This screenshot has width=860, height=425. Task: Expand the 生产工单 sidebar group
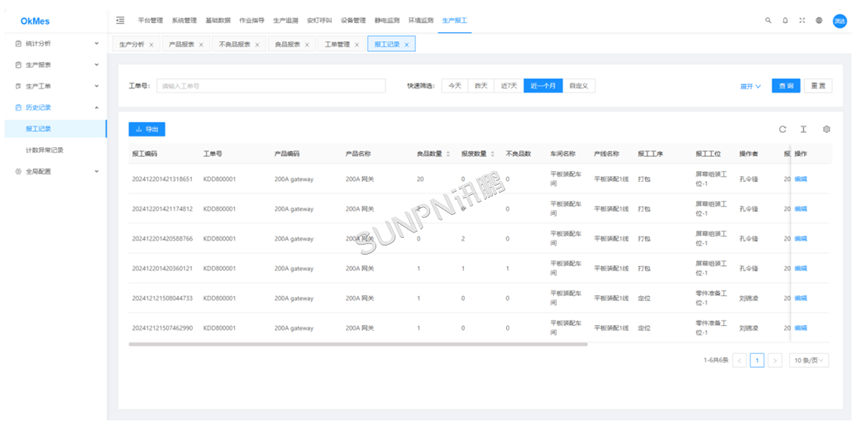[54, 86]
